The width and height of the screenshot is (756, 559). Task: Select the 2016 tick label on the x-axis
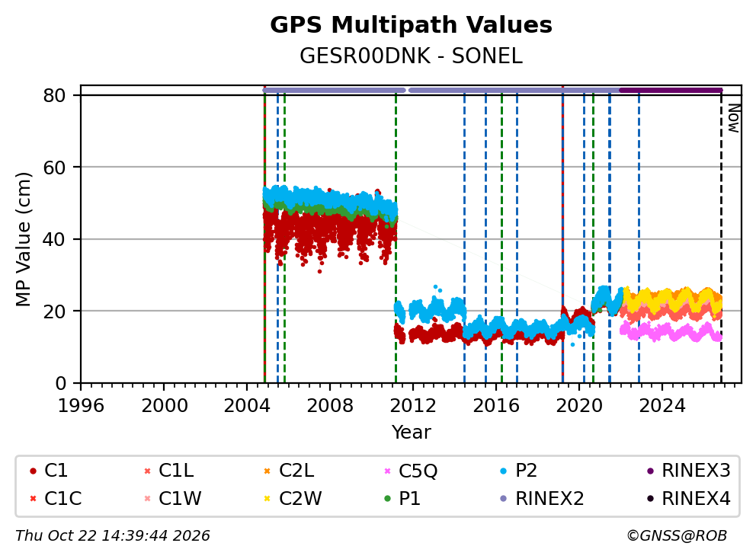496,406
